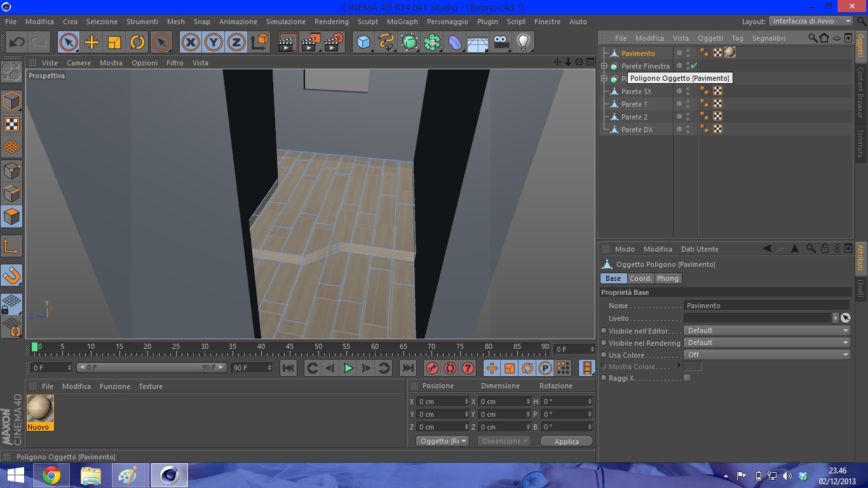This screenshot has height=488, width=868.
Task: Select the Rotate tool
Action: [x=137, y=43]
